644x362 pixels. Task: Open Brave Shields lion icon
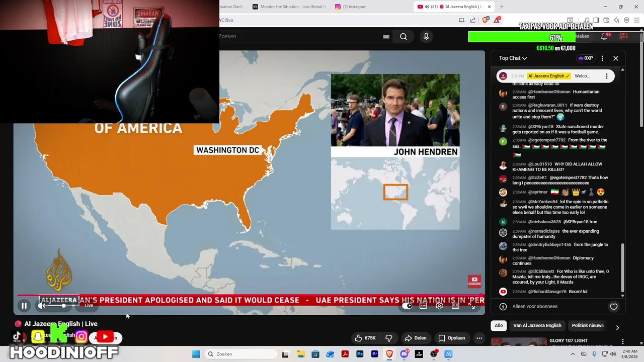pyautogui.click(x=485, y=20)
